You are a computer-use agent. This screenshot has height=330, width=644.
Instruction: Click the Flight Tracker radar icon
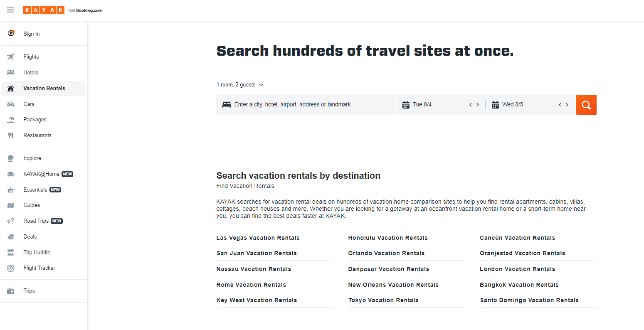pyautogui.click(x=11, y=268)
